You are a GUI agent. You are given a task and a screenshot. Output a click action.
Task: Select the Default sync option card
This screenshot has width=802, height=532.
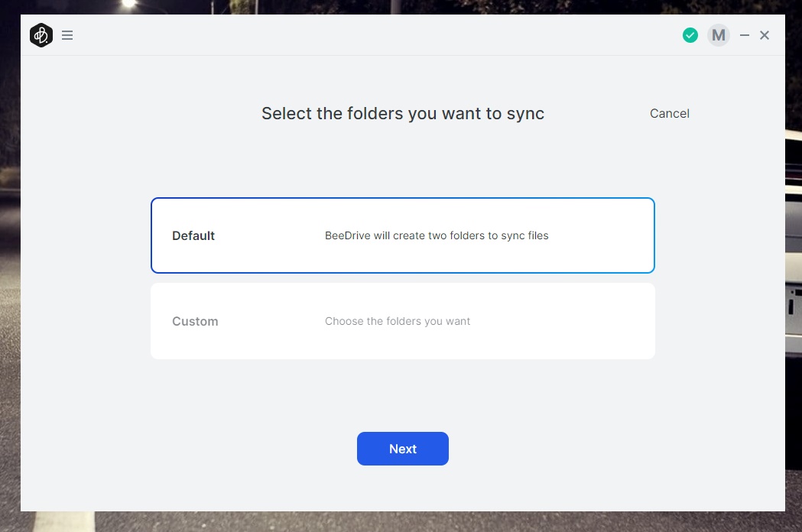pos(403,235)
